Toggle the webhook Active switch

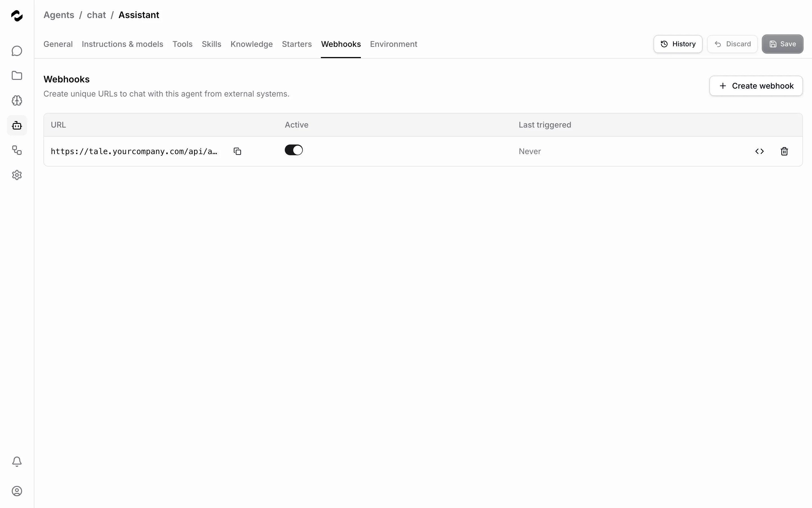(x=294, y=150)
